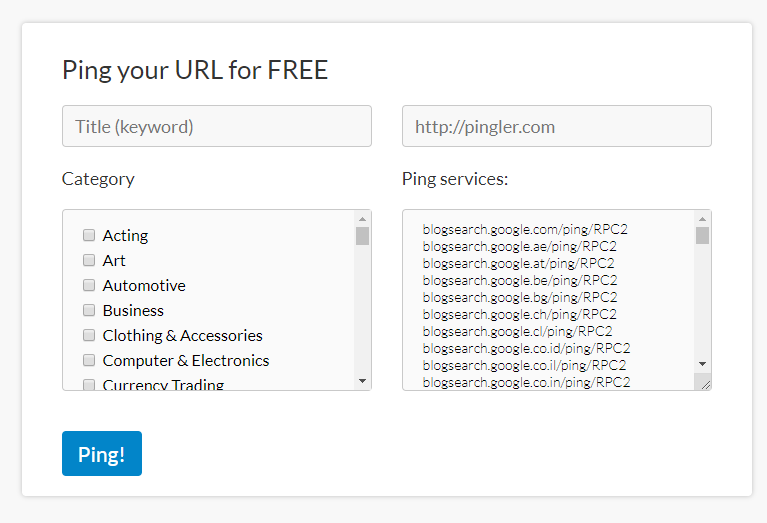Click the blogsearch.google.com/ping/RPC2 line
Screen dimensions: 767x523
point(525,229)
